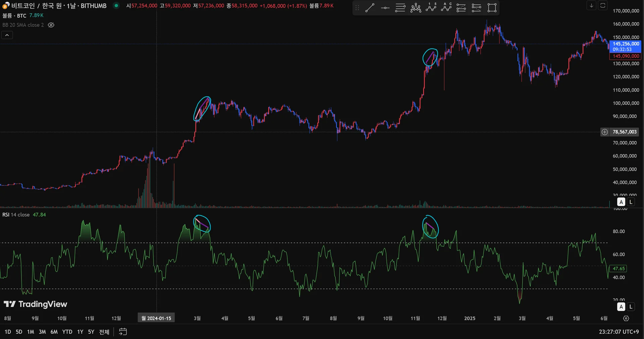Switch to the 5Y time range
The width and height of the screenshot is (644, 339).
tap(91, 332)
